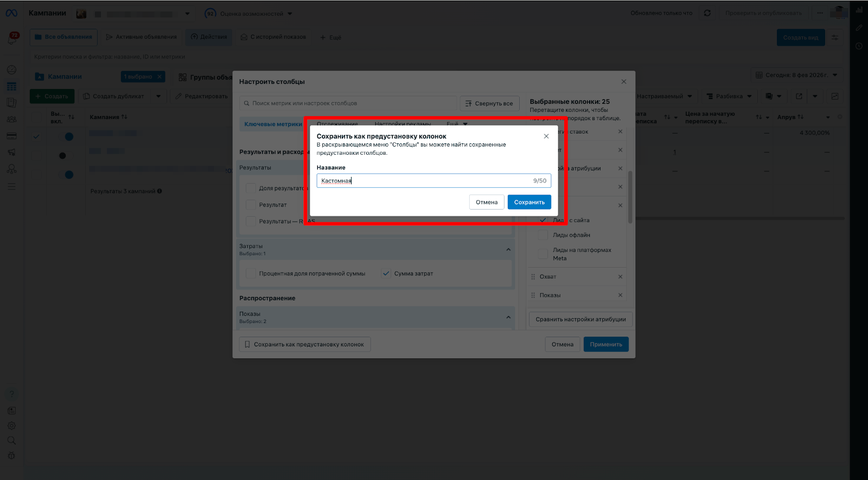Switch to Активные объявления view tab
Viewport: 868px width, 480px height.
tap(141, 37)
